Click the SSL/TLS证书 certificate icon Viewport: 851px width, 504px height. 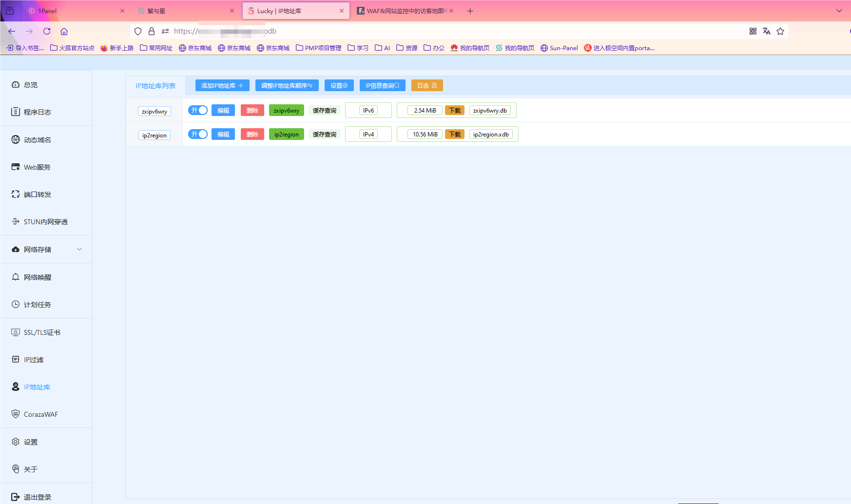pyautogui.click(x=16, y=332)
